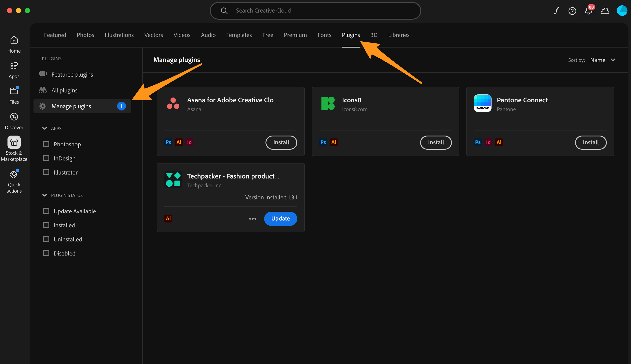Click the Search Creative Cloud field

coord(315,11)
